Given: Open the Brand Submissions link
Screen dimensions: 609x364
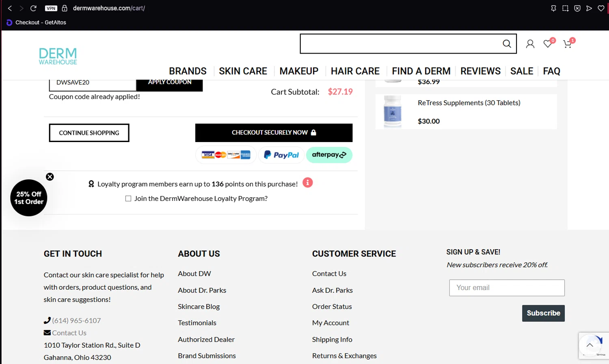Looking at the screenshot, I should [207, 356].
